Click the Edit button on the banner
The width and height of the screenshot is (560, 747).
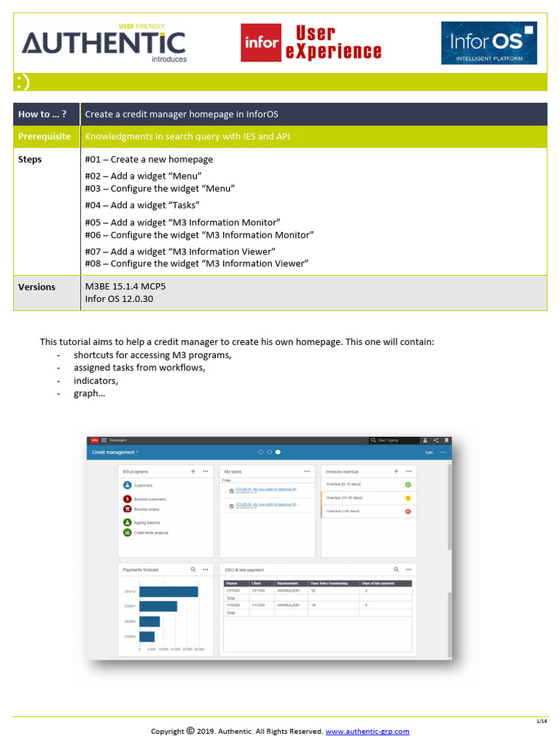pyautogui.click(x=429, y=452)
